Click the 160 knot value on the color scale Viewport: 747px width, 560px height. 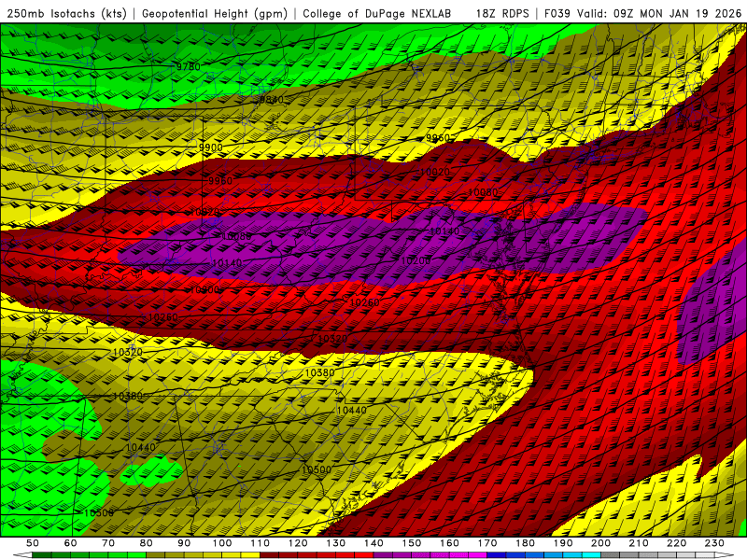coord(449,543)
